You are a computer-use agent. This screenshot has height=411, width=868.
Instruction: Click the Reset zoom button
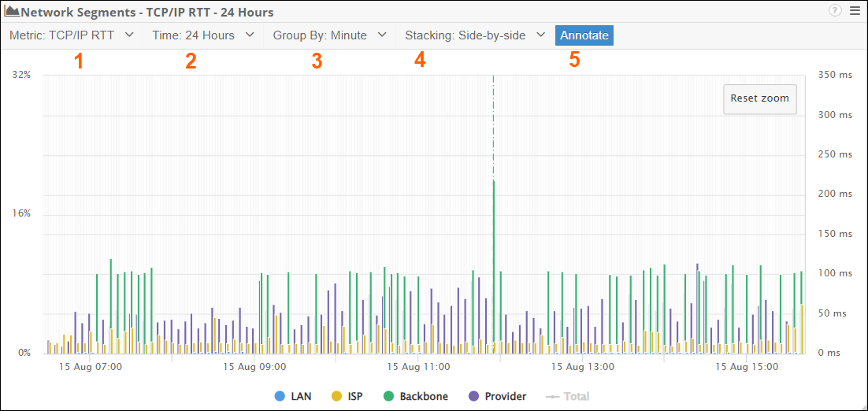760,98
